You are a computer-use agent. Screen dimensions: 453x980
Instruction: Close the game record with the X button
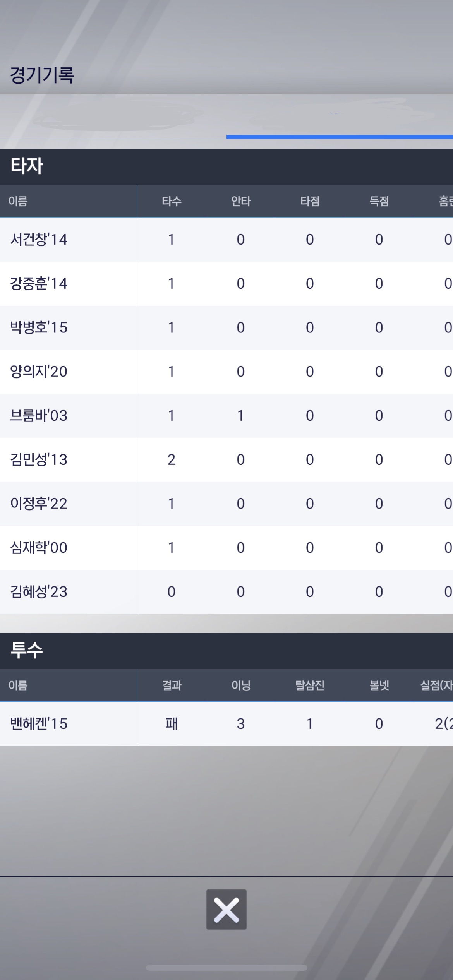[x=226, y=910]
